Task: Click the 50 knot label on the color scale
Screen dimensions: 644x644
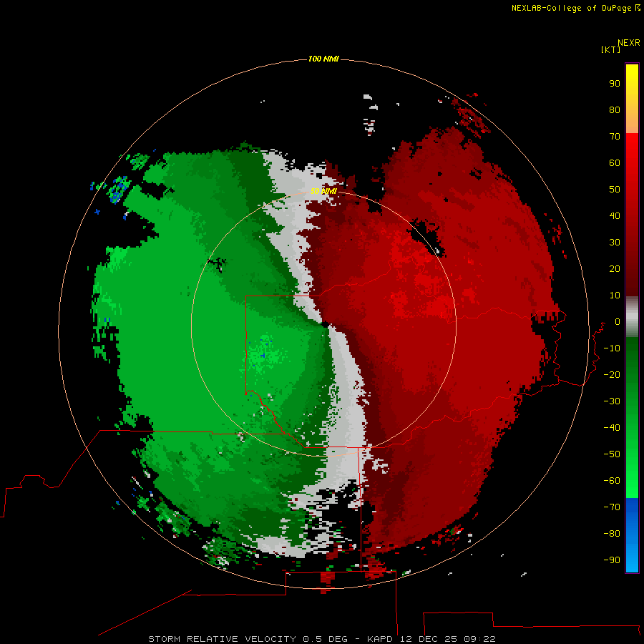Action: (615, 190)
